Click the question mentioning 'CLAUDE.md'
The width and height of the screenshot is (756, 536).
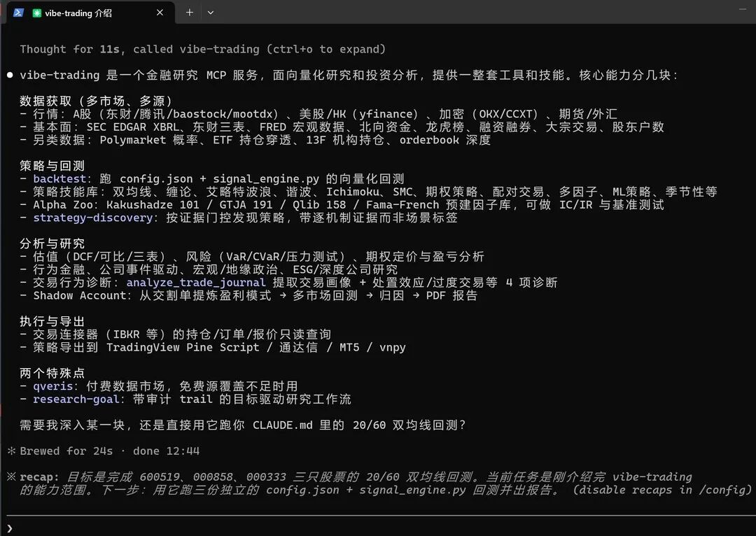tap(242, 425)
